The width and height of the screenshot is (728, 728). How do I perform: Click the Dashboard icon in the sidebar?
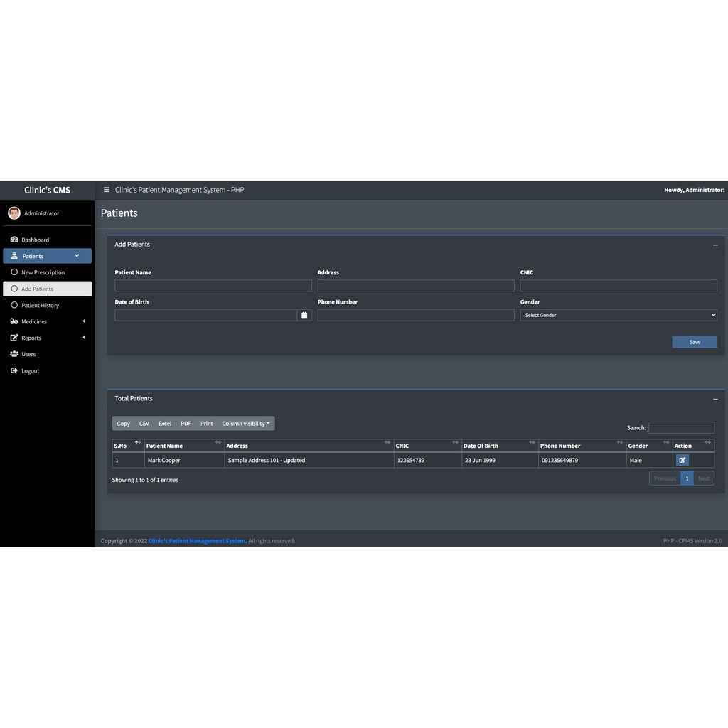(x=14, y=240)
